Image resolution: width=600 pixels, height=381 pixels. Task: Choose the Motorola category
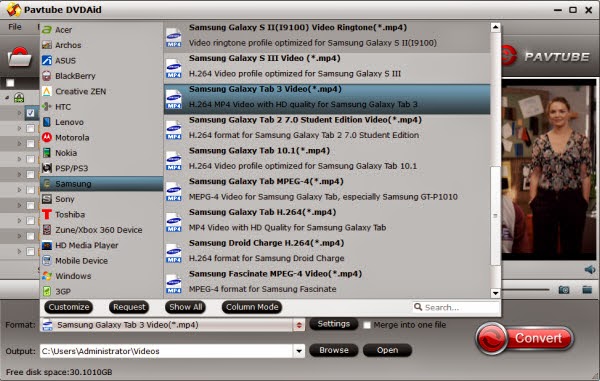tap(101, 137)
